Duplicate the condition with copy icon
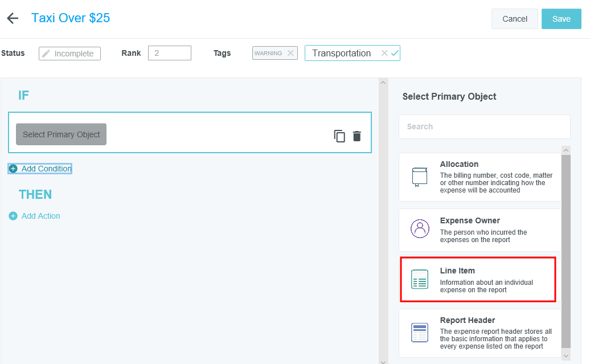Image resolution: width=590 pixels, height=364 pixels. pyautogui.click(x=339, y=136)
